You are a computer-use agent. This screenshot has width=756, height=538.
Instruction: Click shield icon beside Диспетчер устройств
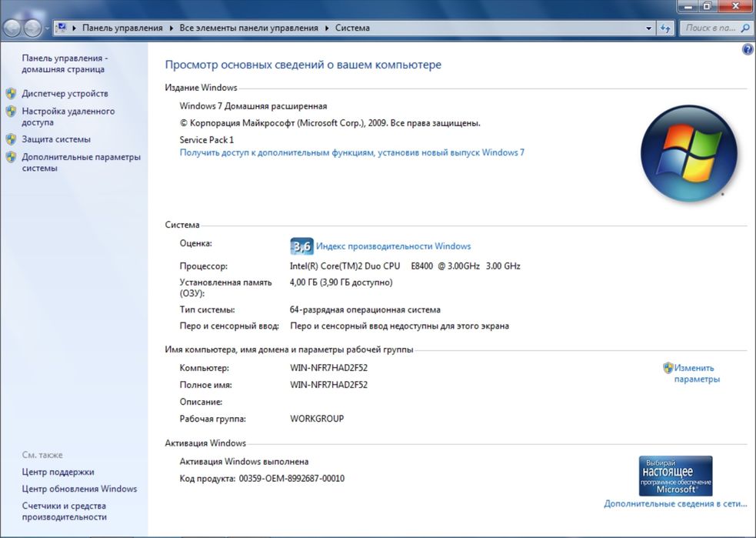tap(11, 94)
